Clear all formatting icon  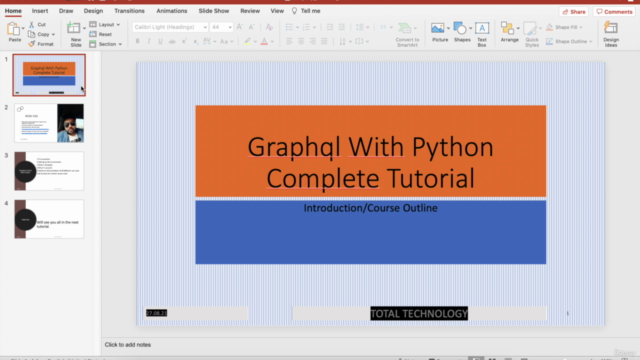tap(269, 27)
